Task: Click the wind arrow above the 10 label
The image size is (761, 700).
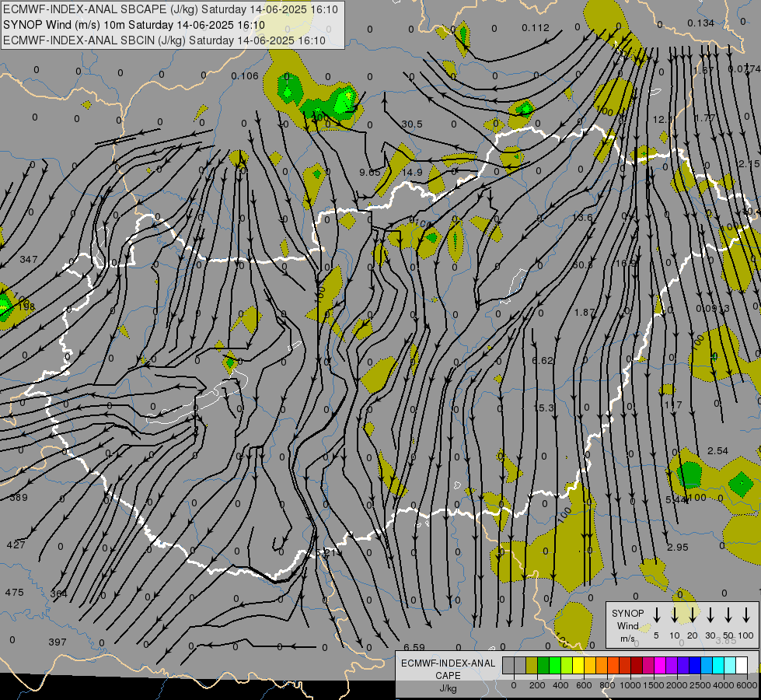Action: tap(674, 614)
